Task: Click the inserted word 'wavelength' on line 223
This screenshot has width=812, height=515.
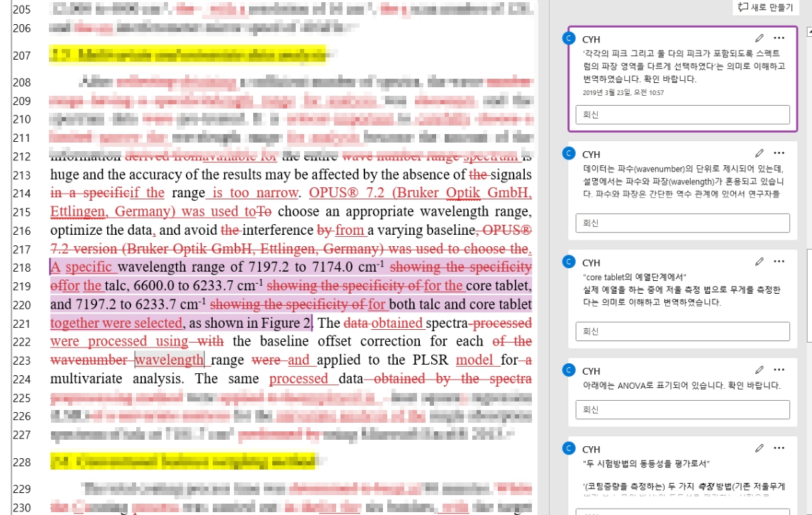Action: coord(169,360)
